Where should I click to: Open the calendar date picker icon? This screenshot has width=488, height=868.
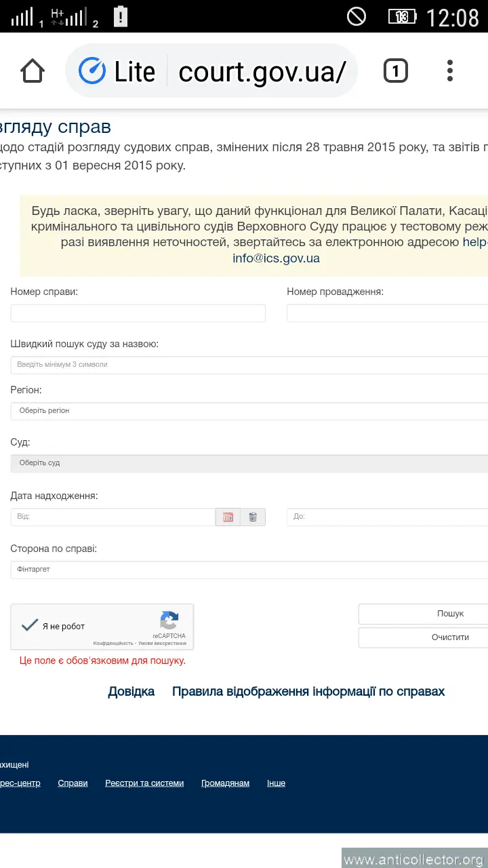[x=227, y=516]
